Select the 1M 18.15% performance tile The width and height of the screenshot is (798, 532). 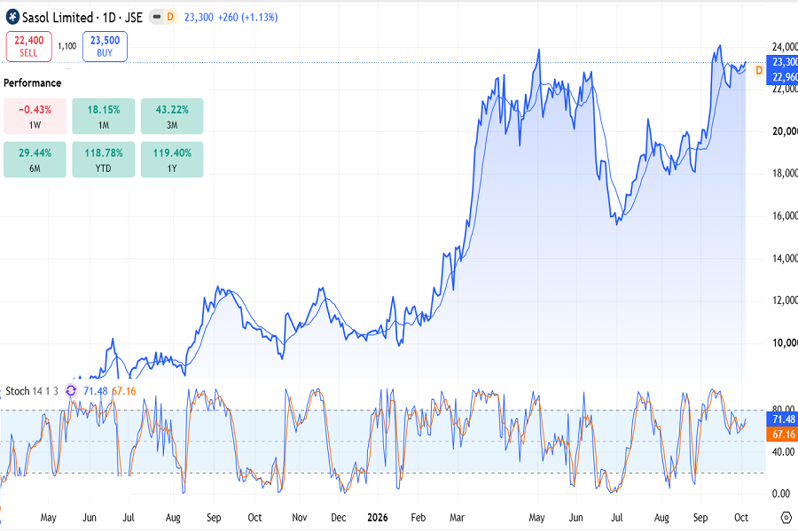(104, 116)
